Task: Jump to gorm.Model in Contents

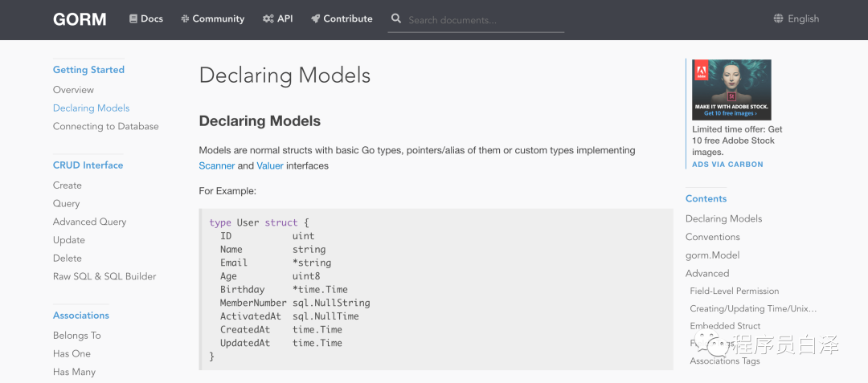Action: 712,255
